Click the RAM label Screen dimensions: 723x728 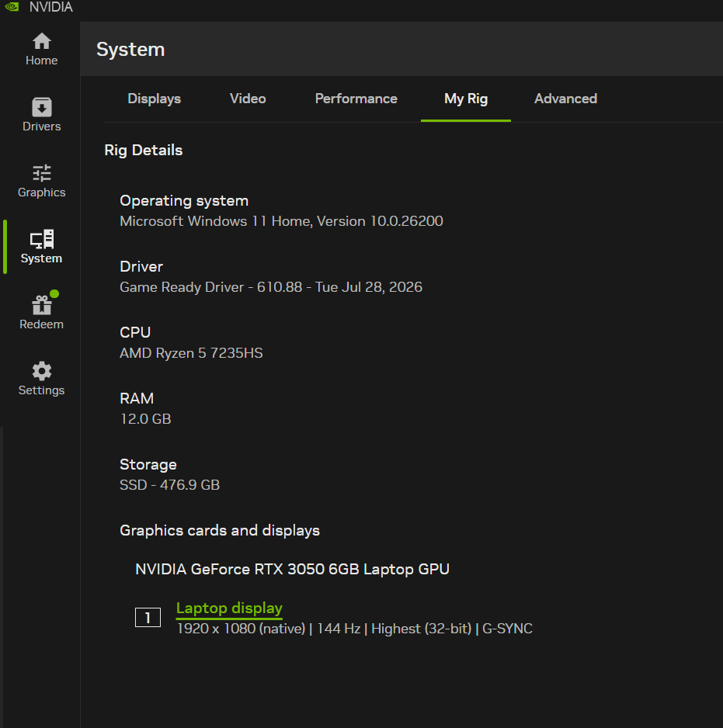137,398
